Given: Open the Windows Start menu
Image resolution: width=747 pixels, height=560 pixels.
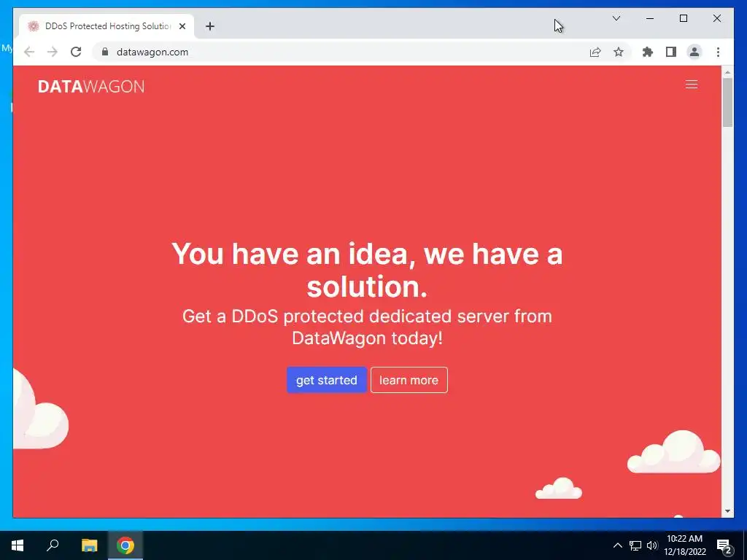Looking at the screenshot, I should (x=18, y=545).
